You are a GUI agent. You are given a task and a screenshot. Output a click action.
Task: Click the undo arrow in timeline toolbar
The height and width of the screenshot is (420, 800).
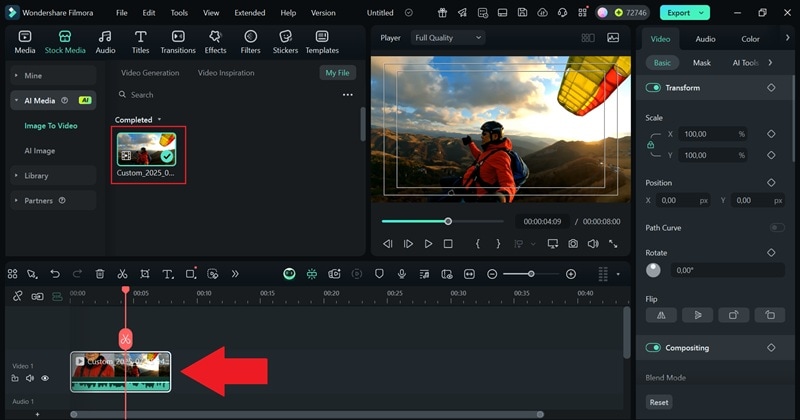[x=55, y=274]
